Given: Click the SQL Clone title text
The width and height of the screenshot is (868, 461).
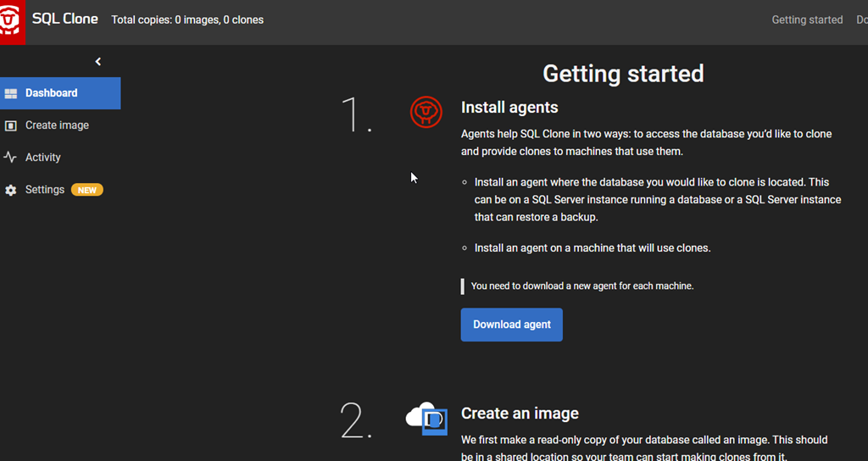Looking at the screenshot, I should [65, 19].
